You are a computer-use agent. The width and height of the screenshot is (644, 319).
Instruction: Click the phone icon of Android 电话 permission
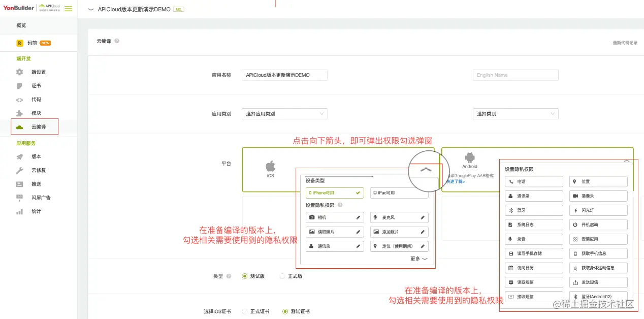(x=511, y=181)
